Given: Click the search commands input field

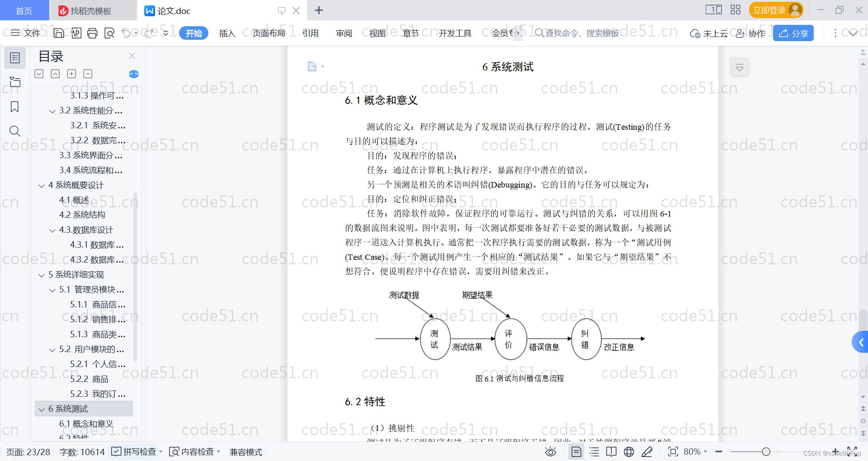Looking at the screenshot, I should pyautogui.click(x=577, y=33).
